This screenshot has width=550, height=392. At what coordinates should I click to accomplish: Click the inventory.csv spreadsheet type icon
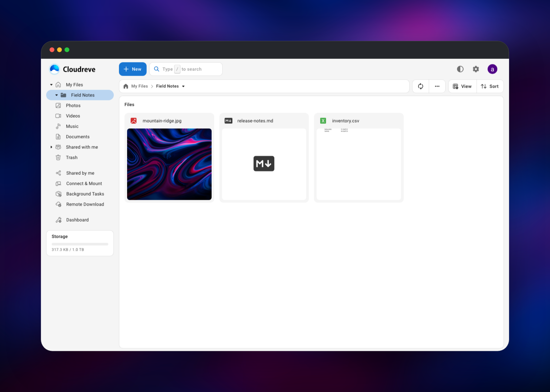pos(323,121)
